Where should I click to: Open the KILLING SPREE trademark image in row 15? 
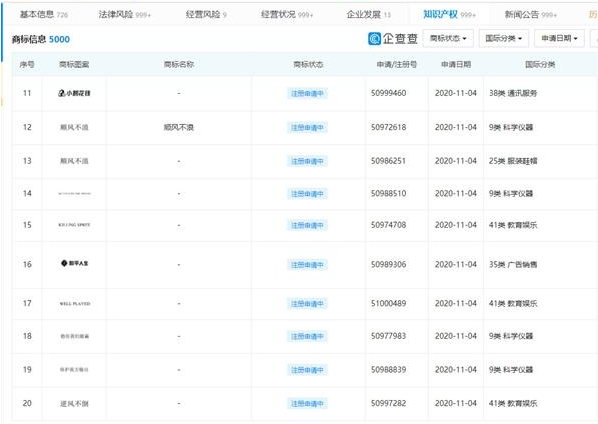74,225
